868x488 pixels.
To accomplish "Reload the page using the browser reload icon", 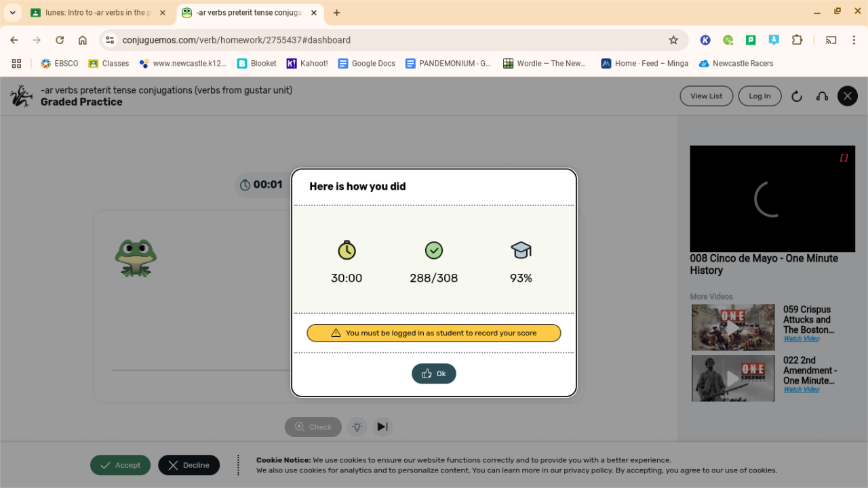I will tap(60, 40).
